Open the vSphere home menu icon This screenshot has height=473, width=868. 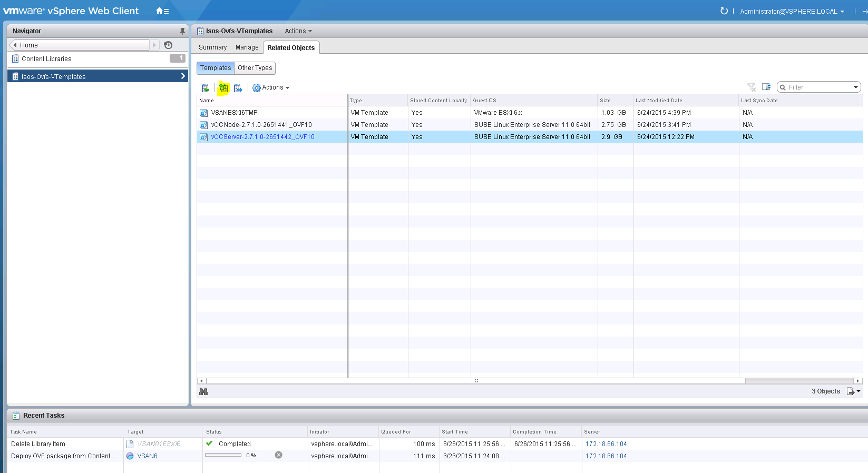point(162,11)
